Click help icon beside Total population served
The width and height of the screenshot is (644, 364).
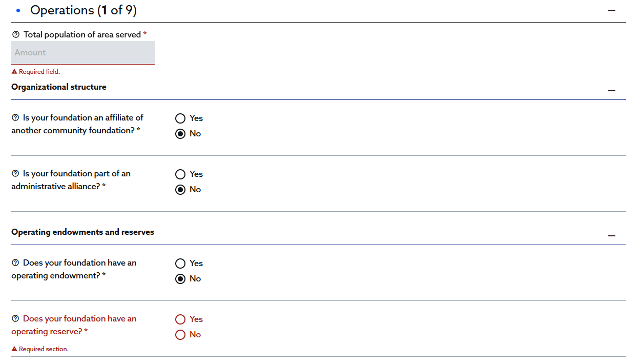coord(15,35)
